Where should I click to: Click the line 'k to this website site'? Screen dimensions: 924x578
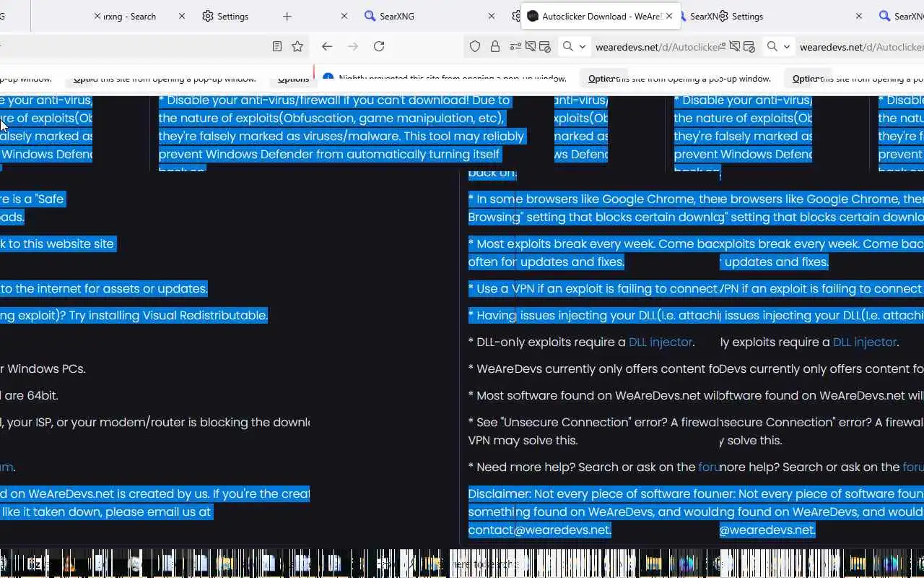[x=57, y=243]
